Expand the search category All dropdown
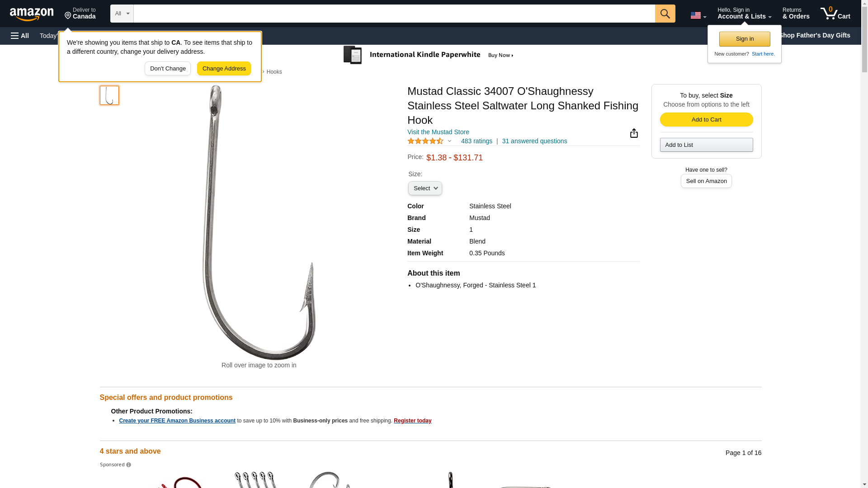The height and width of the screenshot is (488, 868). (122, 14)
